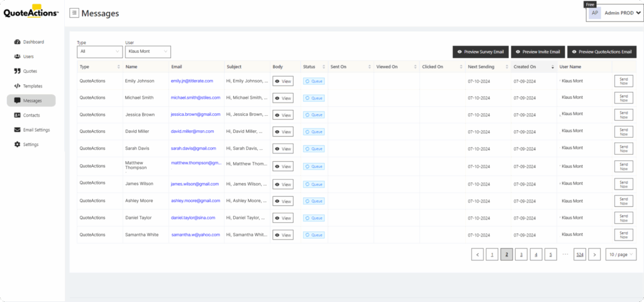Open the User filter showing Klaus Mont
Viewport: 644px width, 302px height.
(148, 52)
